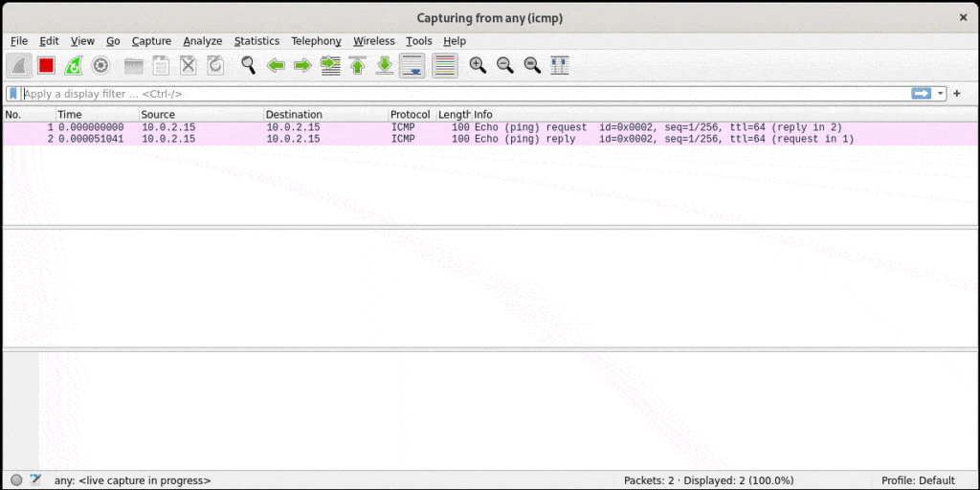Open a capture file folder icon

(x=134, y=66)
